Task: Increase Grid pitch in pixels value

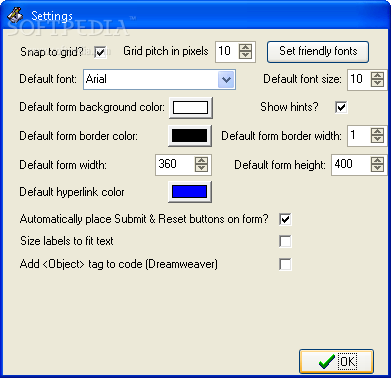Action: 246,47
